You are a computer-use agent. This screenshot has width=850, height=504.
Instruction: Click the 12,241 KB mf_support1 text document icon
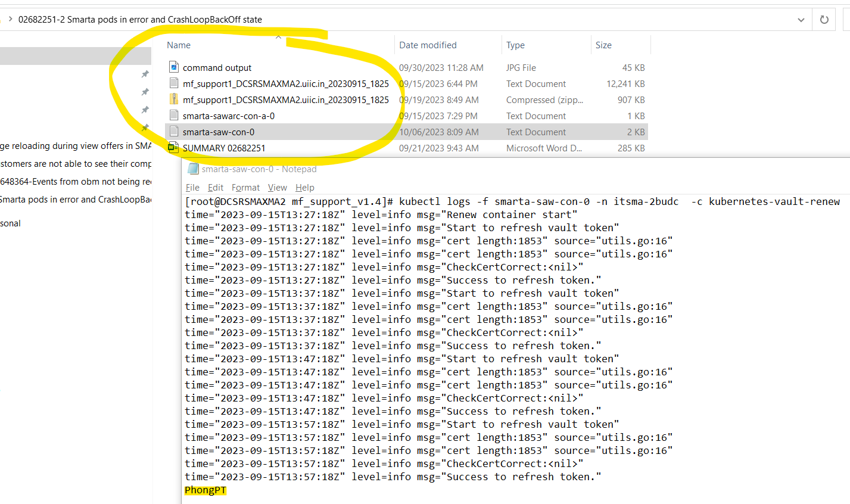tap(174, 83)
